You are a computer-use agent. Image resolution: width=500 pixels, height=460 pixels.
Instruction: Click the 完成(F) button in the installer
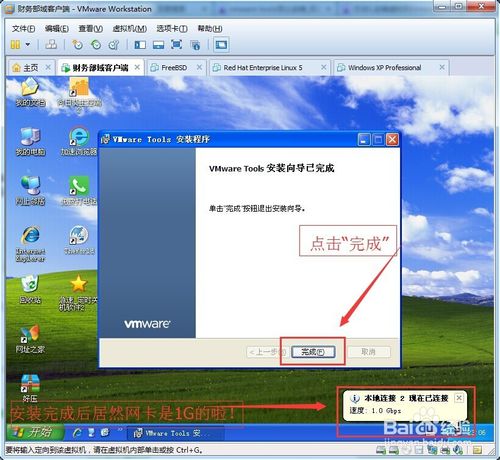(x=313, y=352)
